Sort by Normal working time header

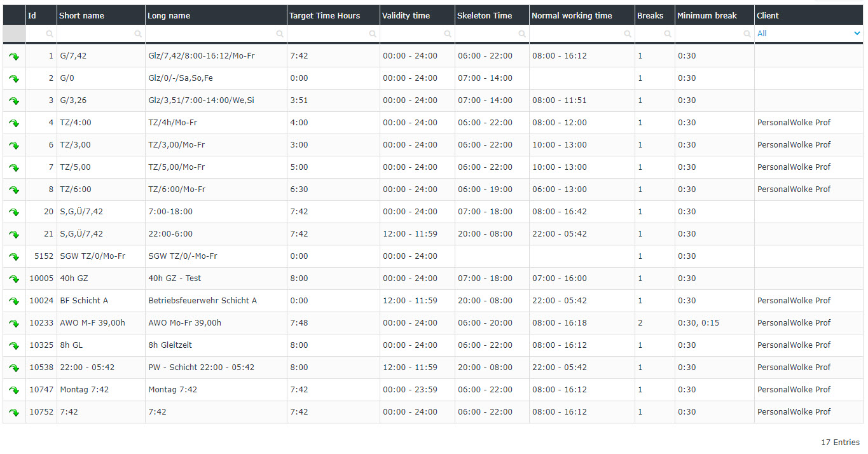[582, 15]
